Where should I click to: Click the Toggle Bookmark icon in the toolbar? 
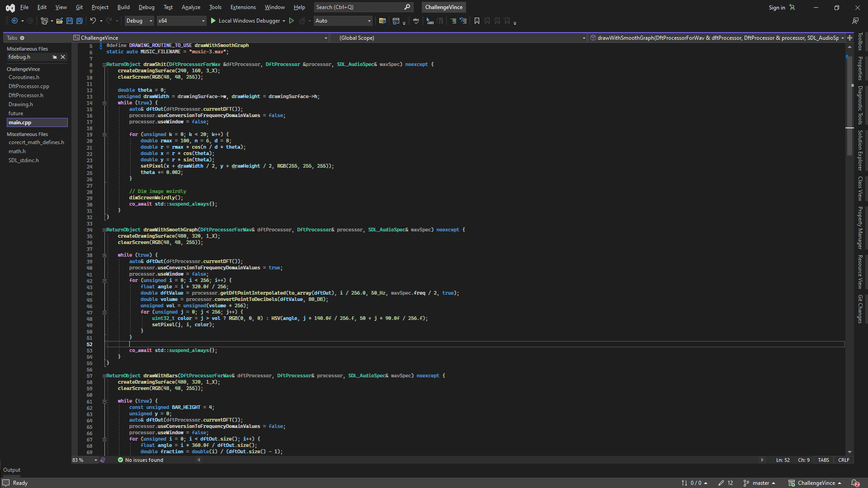point(476,21)
